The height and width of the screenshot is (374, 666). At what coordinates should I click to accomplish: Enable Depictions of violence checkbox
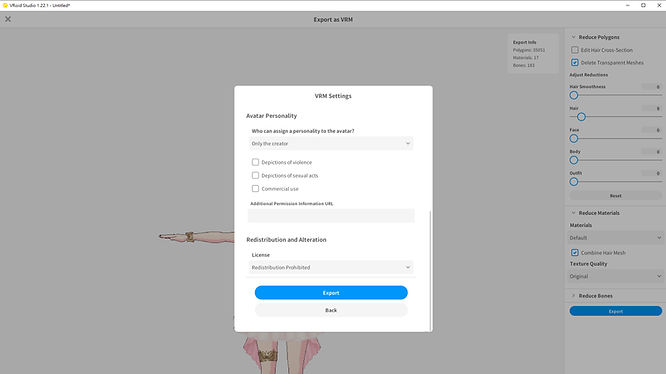tap(255, 162)
